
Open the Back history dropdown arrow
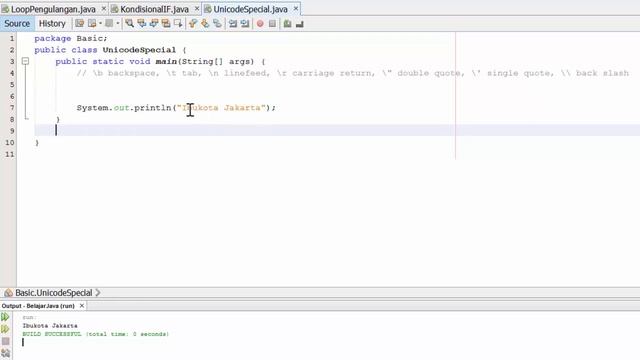click(x=100, y=24)
